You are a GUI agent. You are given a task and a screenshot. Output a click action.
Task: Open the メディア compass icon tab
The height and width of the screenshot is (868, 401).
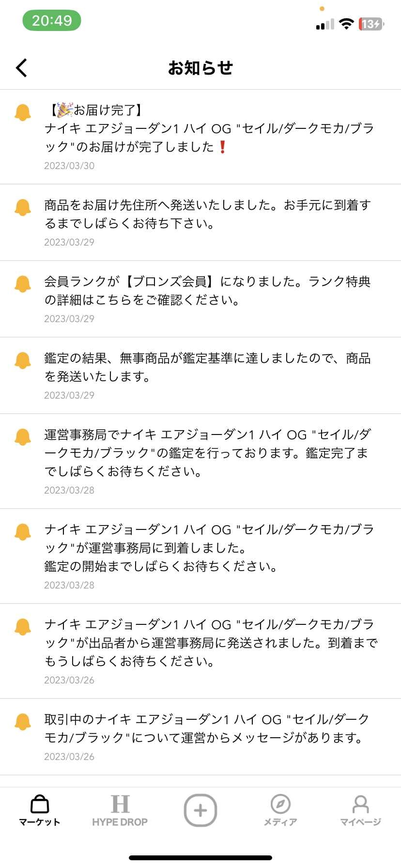point(280,810)
